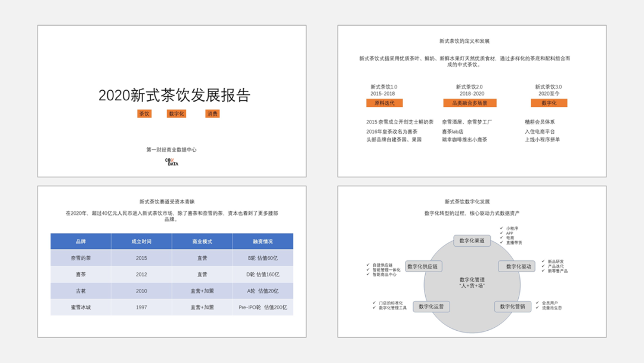Click the center text 数字化管理 "人+货+场"

pyautogui.click(x=472, y=282)
